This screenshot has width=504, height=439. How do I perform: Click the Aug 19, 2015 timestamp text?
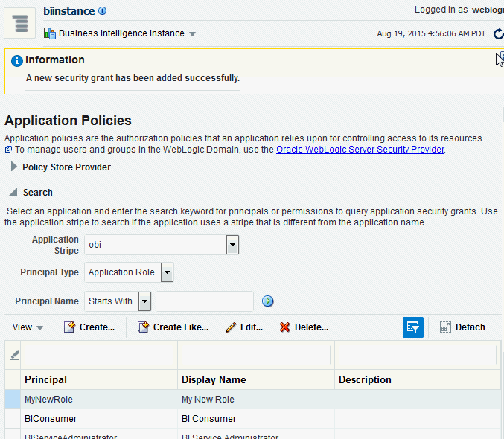pos(431,33)
